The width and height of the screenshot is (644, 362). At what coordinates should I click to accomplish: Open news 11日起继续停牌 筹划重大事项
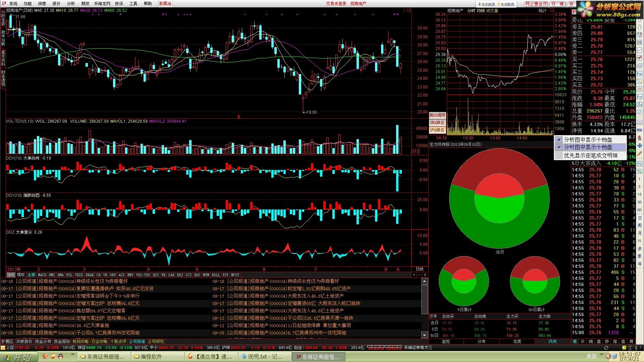(319, 325)
